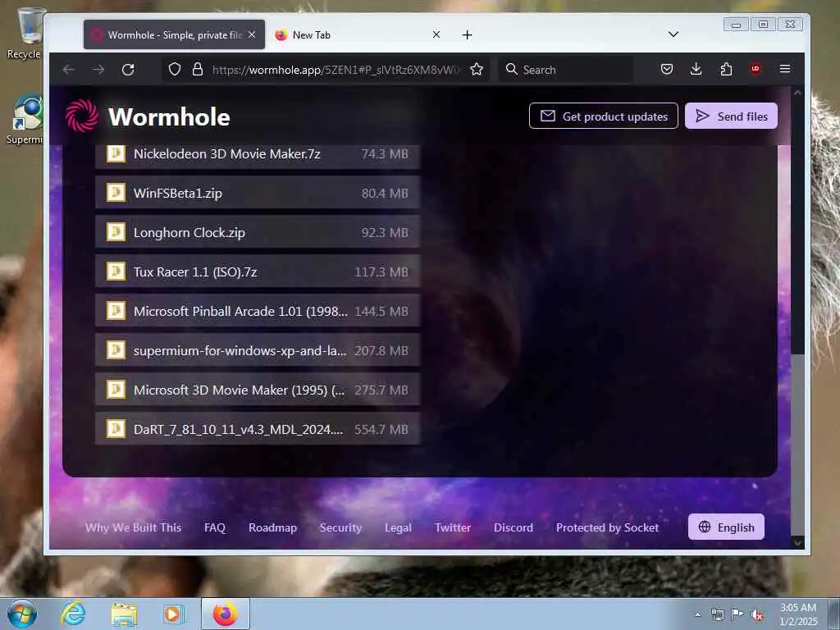Open the Firefox downloads panel
Screen dimensions: 840x630
(x=696, y=69)
